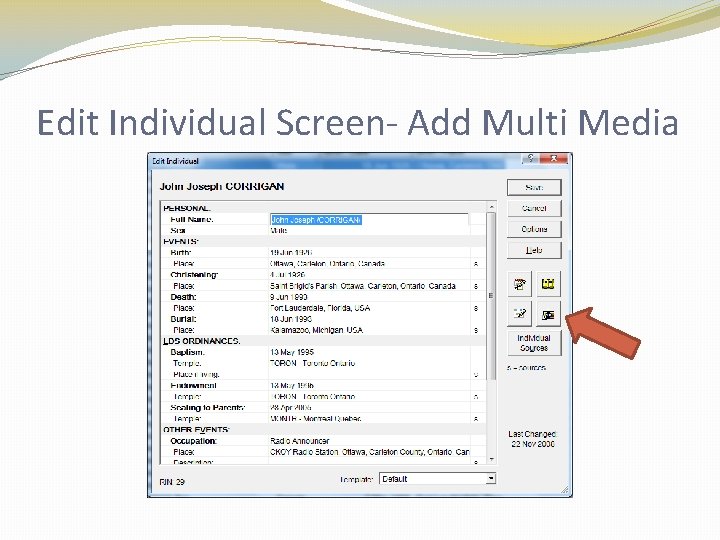Select the Saint Brigid's Parish place value
Viewport: 720px width, 540px height.
363,286
